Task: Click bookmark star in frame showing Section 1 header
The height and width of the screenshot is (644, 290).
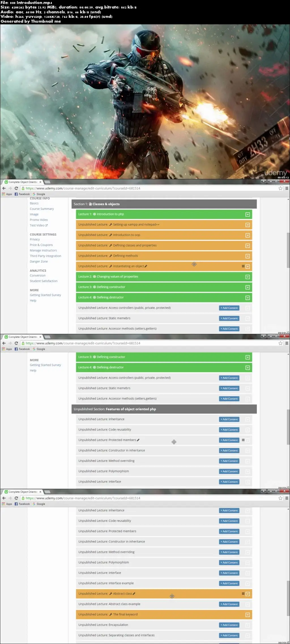Action: [280, 188]
